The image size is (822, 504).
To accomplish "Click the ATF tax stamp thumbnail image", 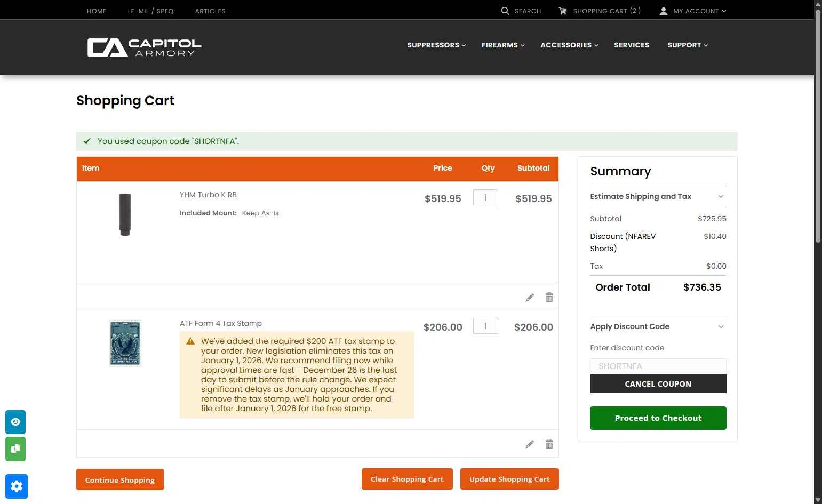I will coord(125,343).
